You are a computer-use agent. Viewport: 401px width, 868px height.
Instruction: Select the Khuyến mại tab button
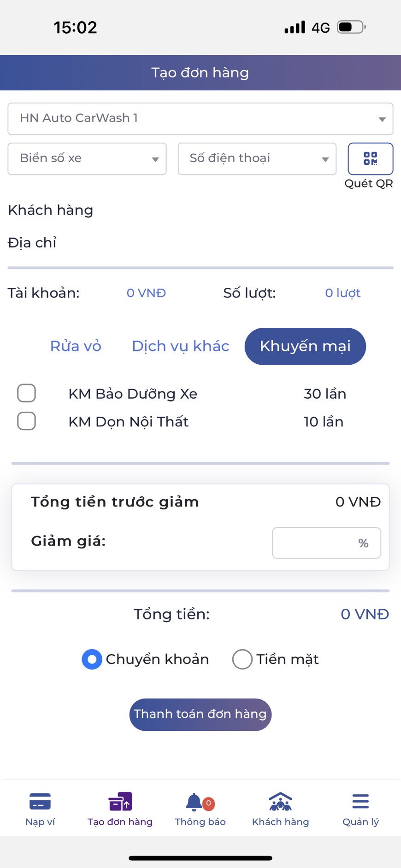point(305,346)
